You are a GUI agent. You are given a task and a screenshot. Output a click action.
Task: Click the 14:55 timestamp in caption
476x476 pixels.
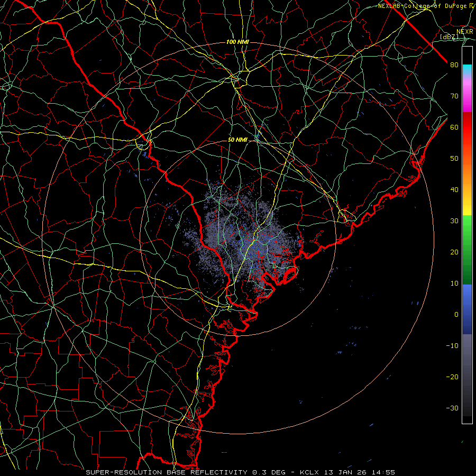[x=385, y=472]
